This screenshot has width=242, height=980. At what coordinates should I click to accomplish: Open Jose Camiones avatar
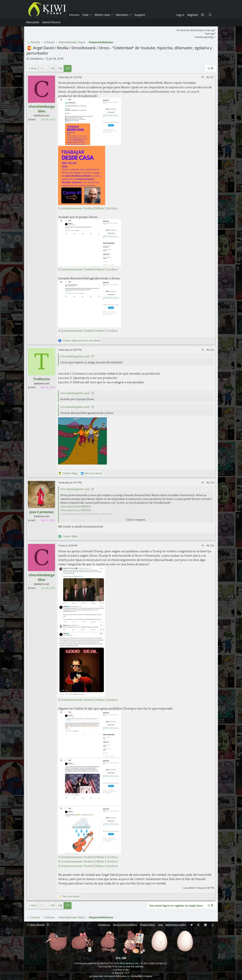coord(41,494)
